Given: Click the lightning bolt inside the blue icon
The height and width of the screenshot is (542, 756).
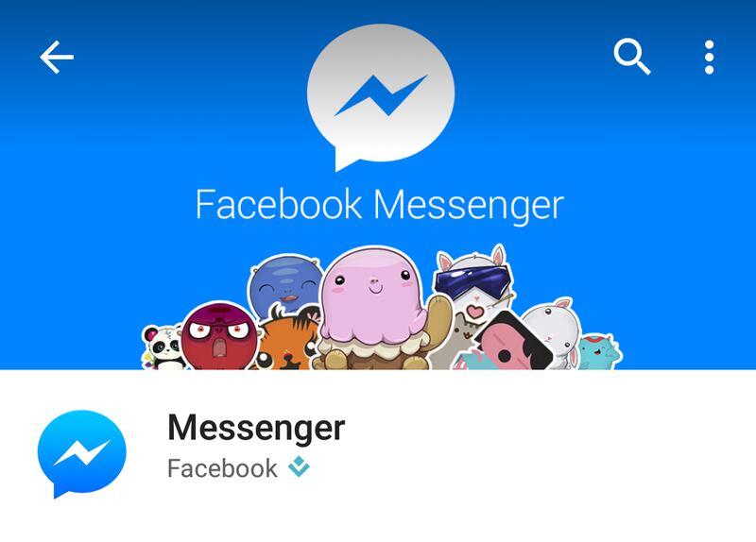Looking at the screenshot, I should 82,452.
